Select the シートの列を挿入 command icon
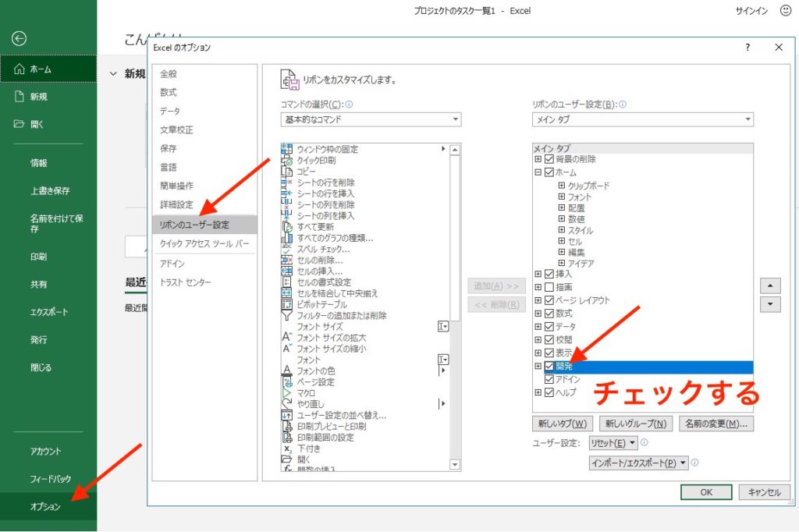Image resolution: width=799 pixels, height=532 pixels. pos(287,215)
